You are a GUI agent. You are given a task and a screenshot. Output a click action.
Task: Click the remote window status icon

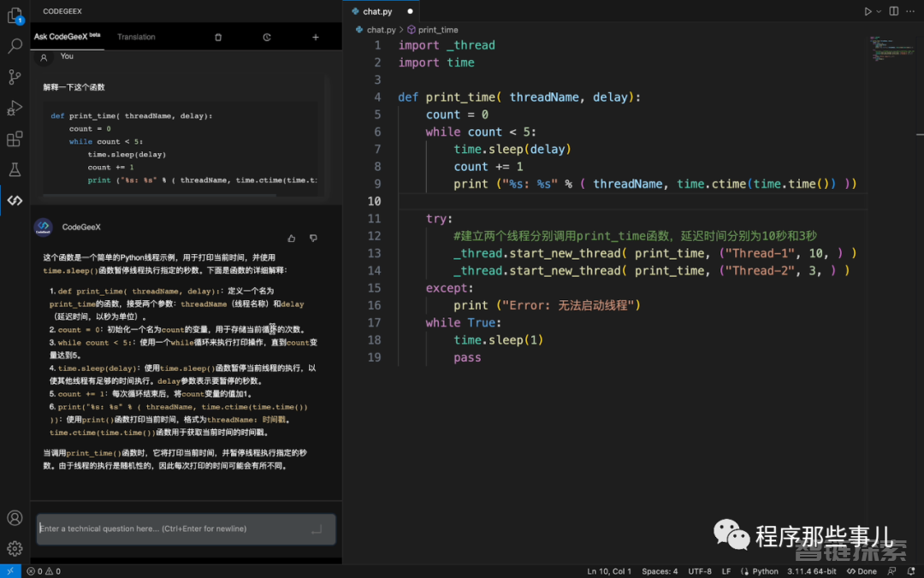click(10, 571)
